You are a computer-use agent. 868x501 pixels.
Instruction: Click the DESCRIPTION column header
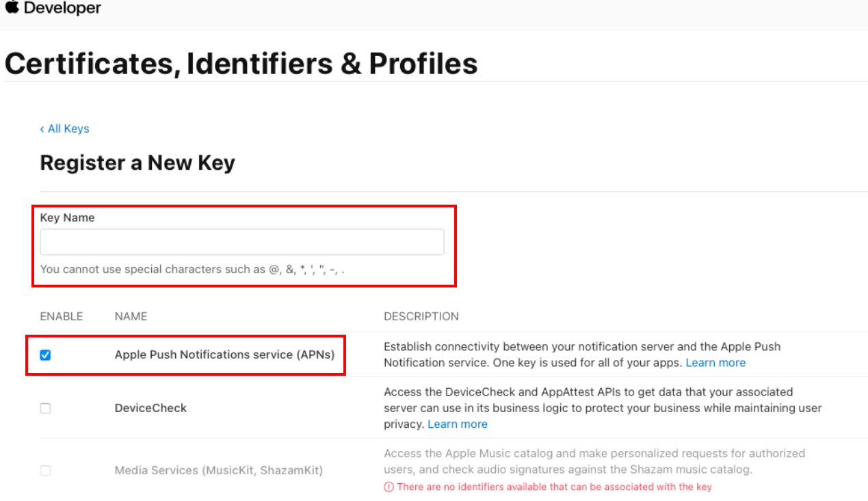coord(421,316)
